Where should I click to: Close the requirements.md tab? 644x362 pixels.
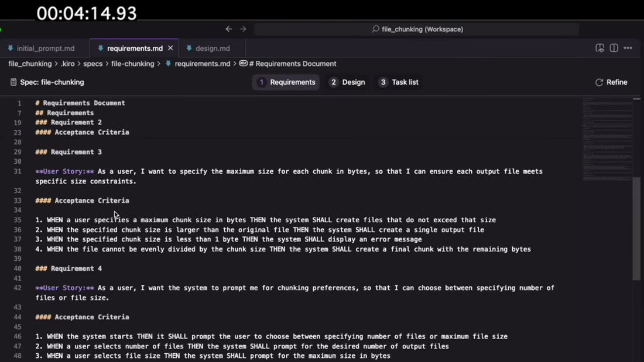pos(170,48)
